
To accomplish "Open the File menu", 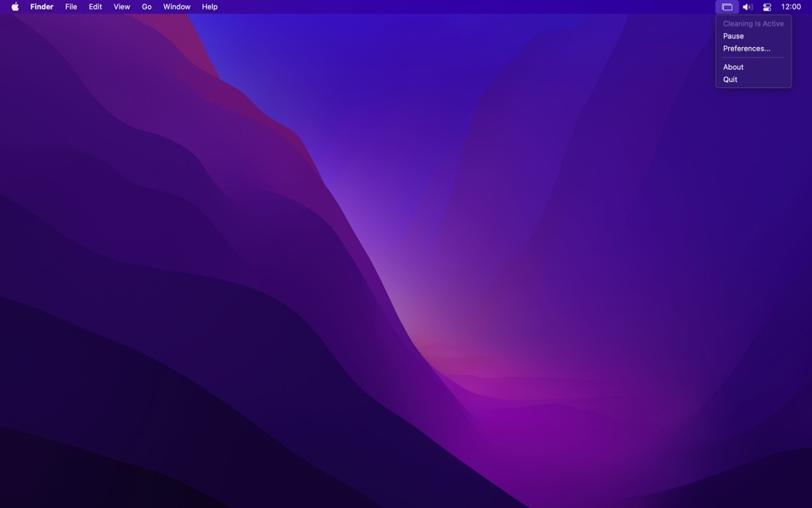I will coord(71,7).
